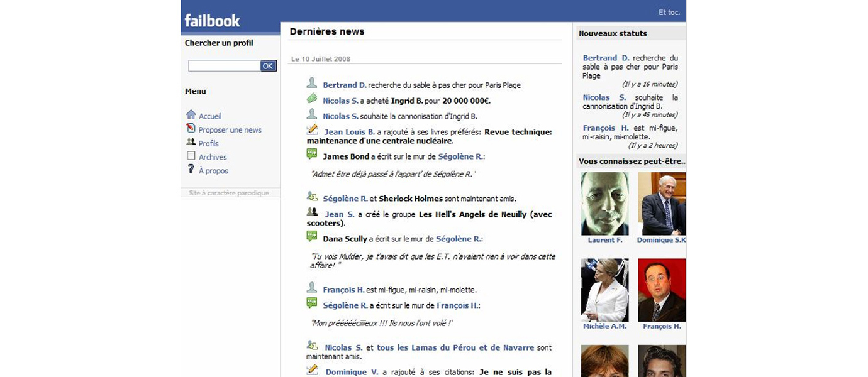The width and height of the screenshot is (868, 377).
Task: Click Michèle A.M. profile photo
Action: point(605,290)
